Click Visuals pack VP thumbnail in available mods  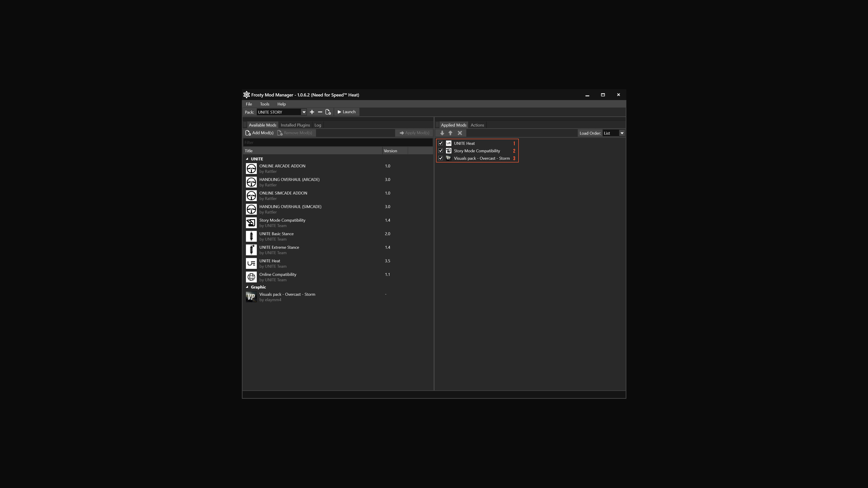[251, 297]
